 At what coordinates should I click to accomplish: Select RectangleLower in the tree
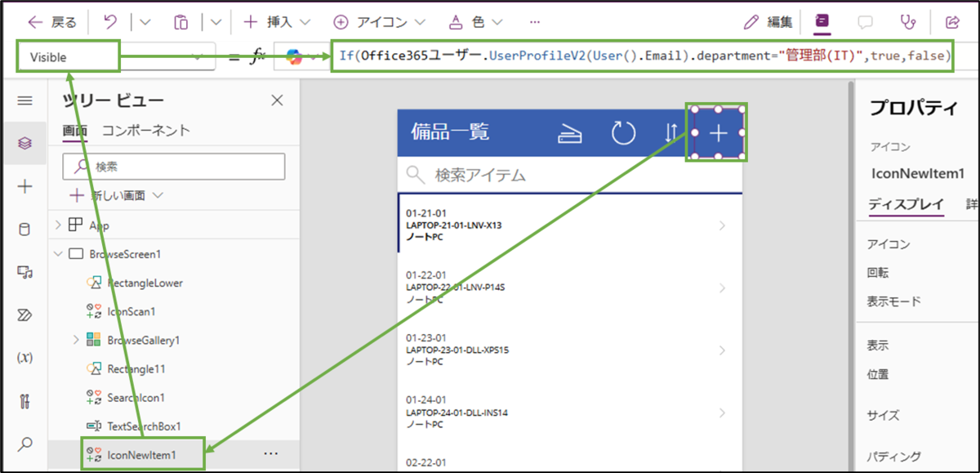pyautogui.click(x=145, y=283)
